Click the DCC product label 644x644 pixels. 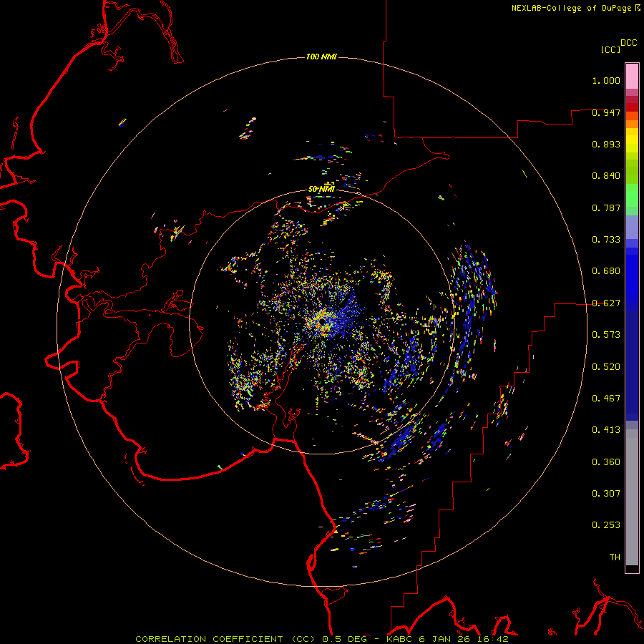pos(628,43)
